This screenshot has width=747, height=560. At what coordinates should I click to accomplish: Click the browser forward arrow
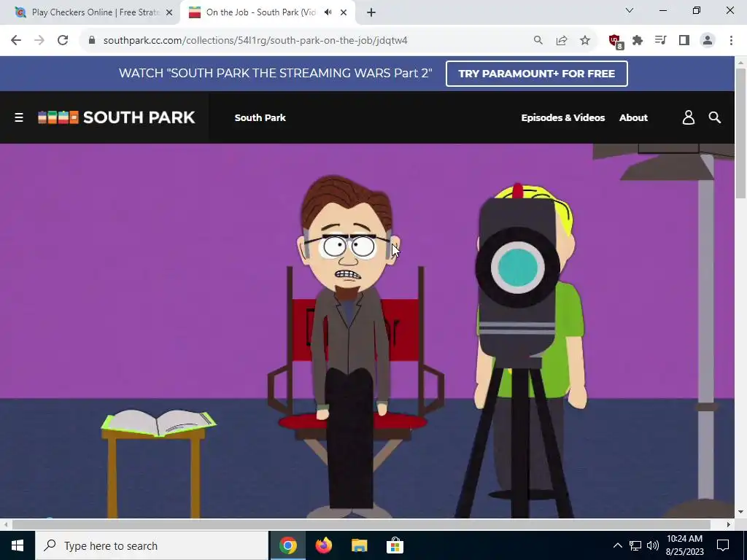(x=39, y=41)
